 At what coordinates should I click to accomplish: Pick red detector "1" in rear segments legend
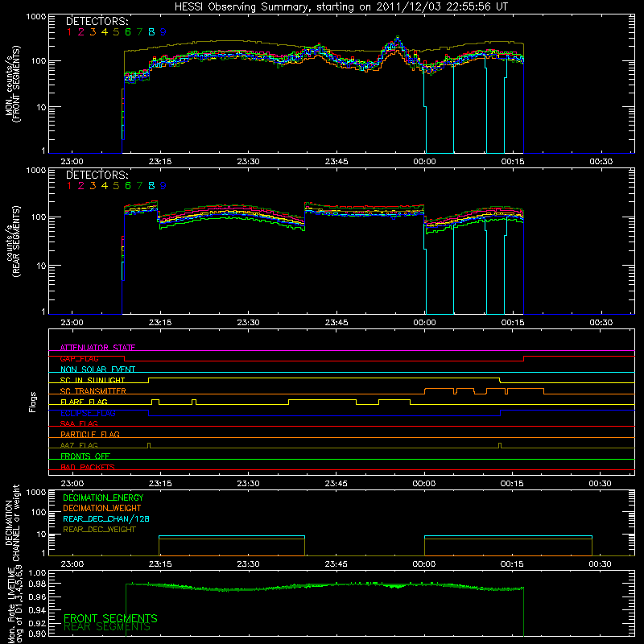69,186
